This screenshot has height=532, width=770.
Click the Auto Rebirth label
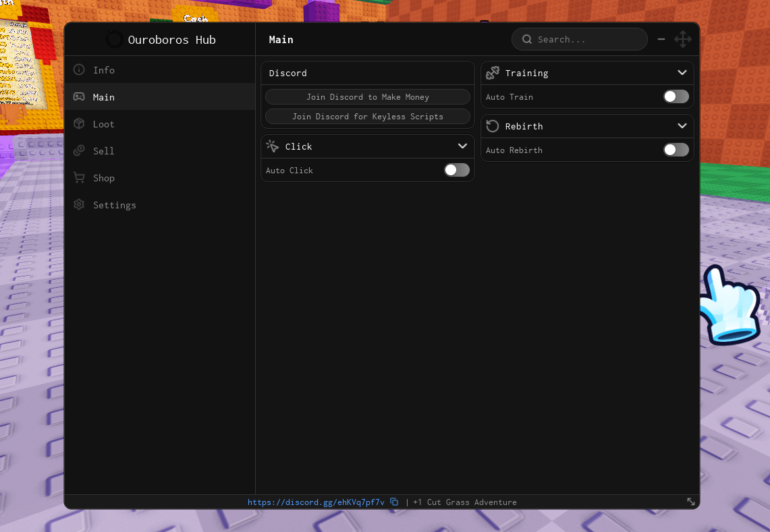(514, 150)
